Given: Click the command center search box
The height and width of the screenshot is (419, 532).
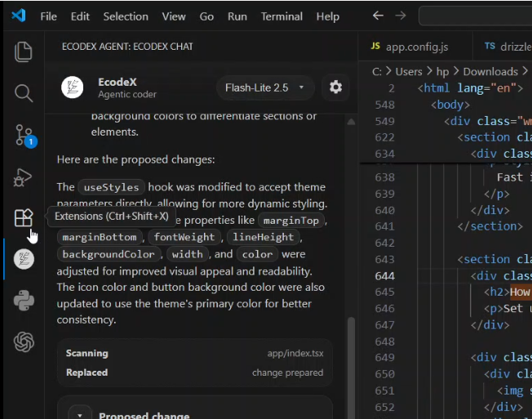Looking at the screenshot, I should pyautogui.click(x=476, y=16).
